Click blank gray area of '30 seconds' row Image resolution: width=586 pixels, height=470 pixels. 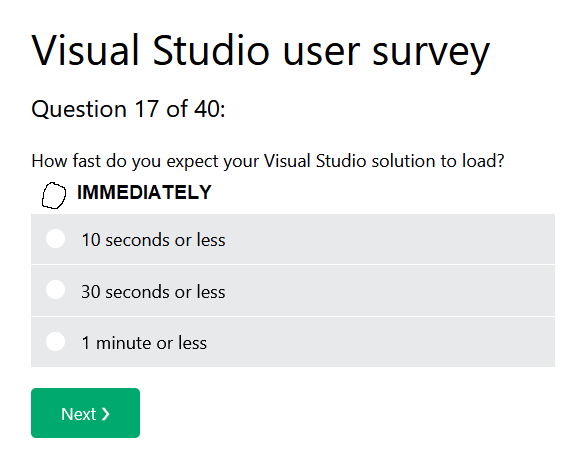pos(389,291)
